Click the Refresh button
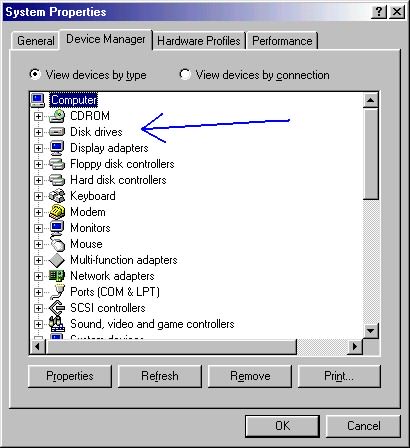Screen dimensions: 410x448 coord(160,376)
